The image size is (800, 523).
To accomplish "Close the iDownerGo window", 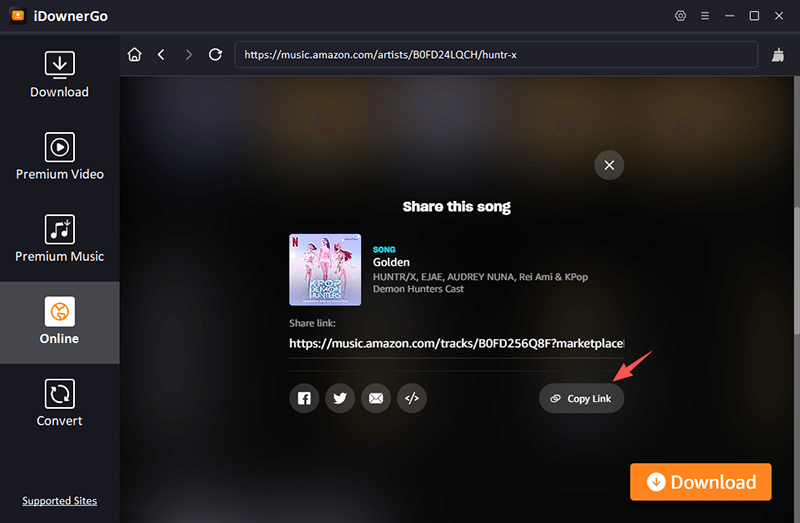I will [x=779, y=16].
